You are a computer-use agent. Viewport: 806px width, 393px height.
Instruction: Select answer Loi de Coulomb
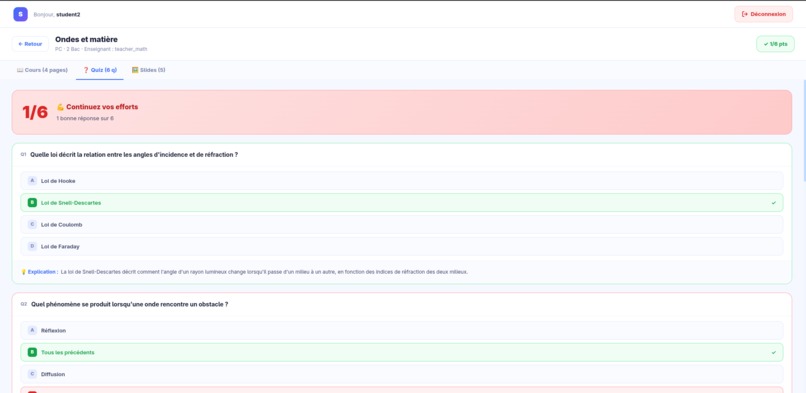pos(401,224)
